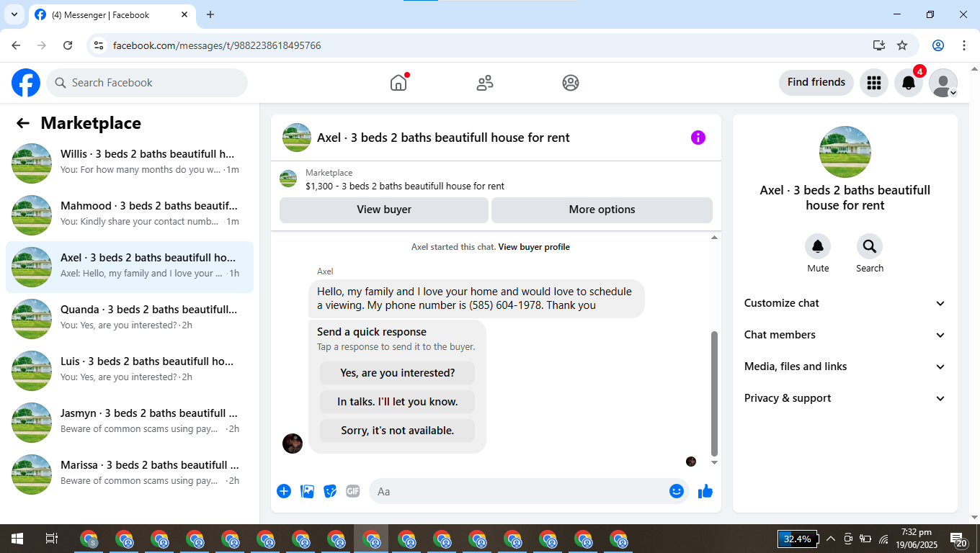The image size is (980, 553).
Task: Expand the Customize chat section
Action: coord(845,303)
